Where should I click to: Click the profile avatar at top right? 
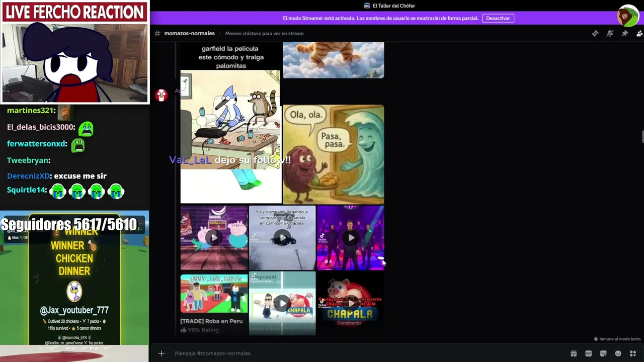pos(627,16)
